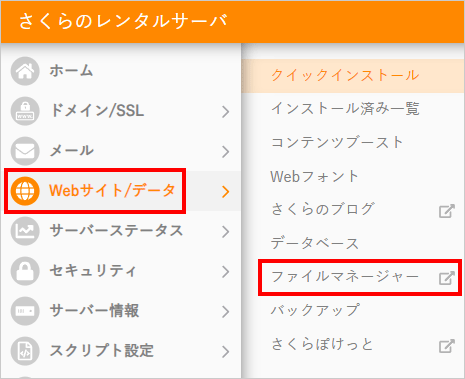Select the Webサイト/データ menu label
Viewport: 465px width, 379px height.
point(112,190)
